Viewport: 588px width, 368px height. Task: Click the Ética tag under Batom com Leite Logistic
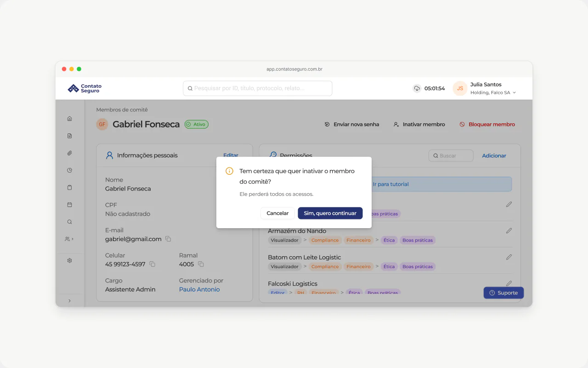[x=389, y=267]
